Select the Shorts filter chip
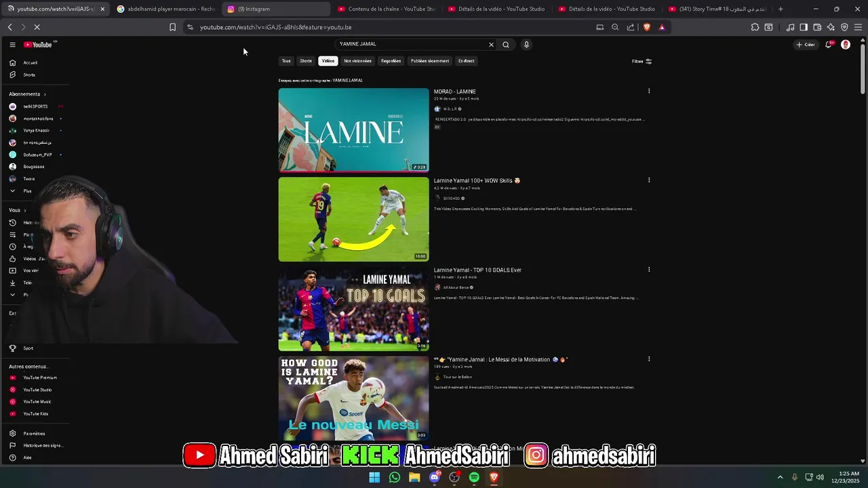868x488 pixels. (x=306, y=61)
